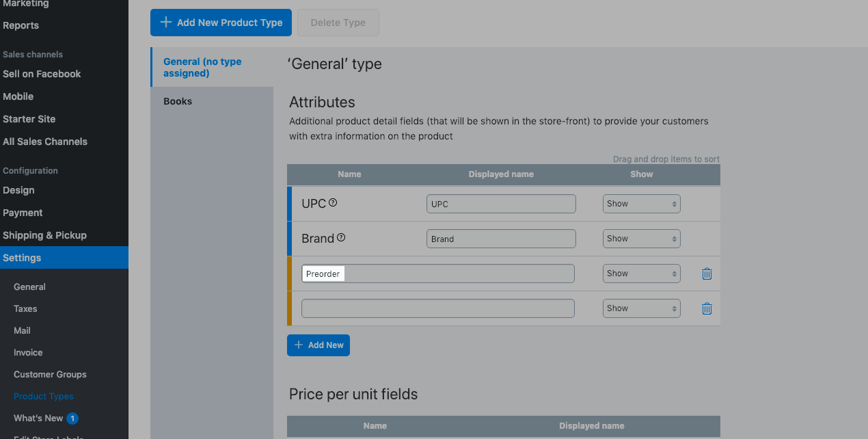Open Show dropdown for empty attribute row
The image size is (868, 439).
pyautogui.click(x=641, y=308)
